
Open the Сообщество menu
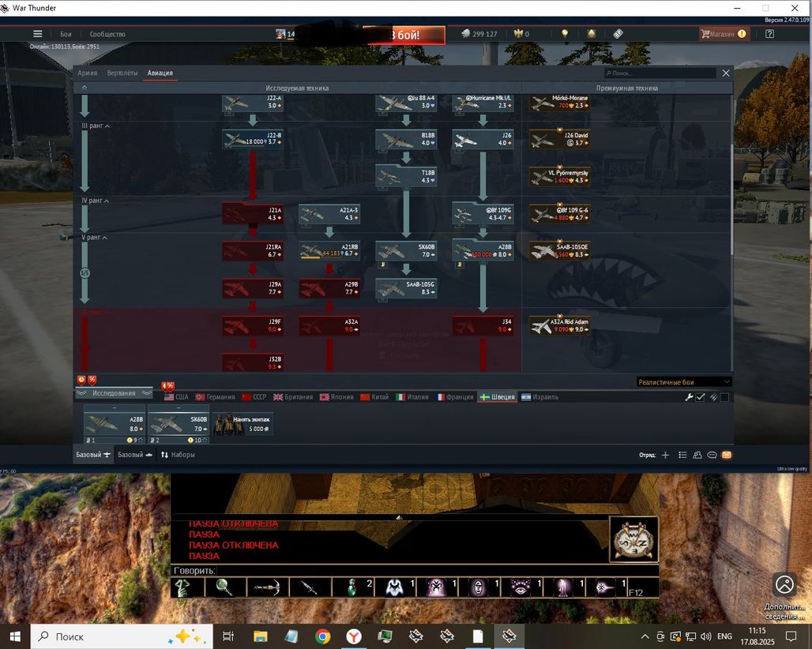(x=107, y=34)
